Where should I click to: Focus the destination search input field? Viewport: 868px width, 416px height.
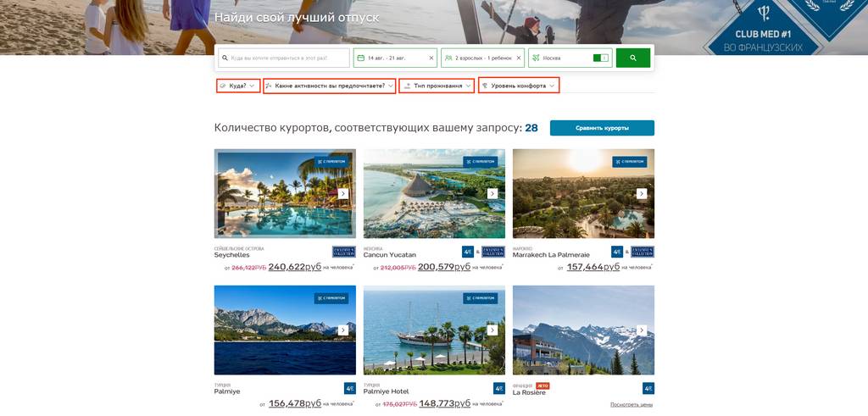click(283, 58)
